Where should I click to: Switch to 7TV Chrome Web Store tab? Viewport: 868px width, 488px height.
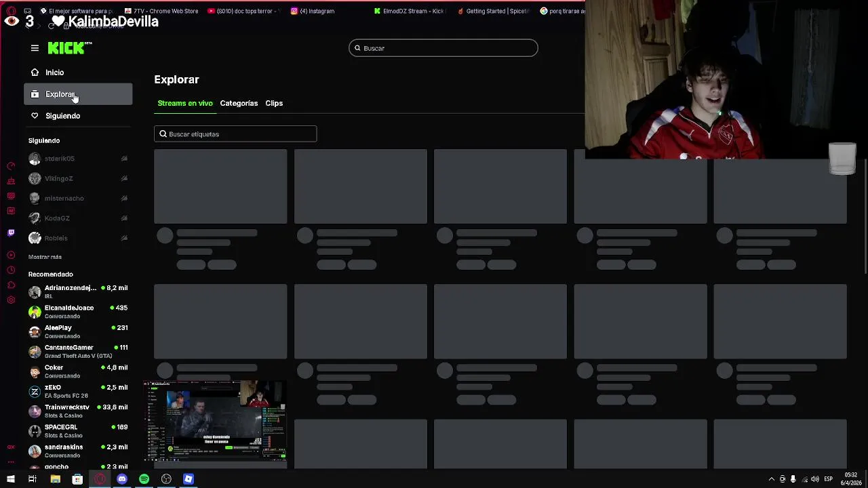(161, 11)
